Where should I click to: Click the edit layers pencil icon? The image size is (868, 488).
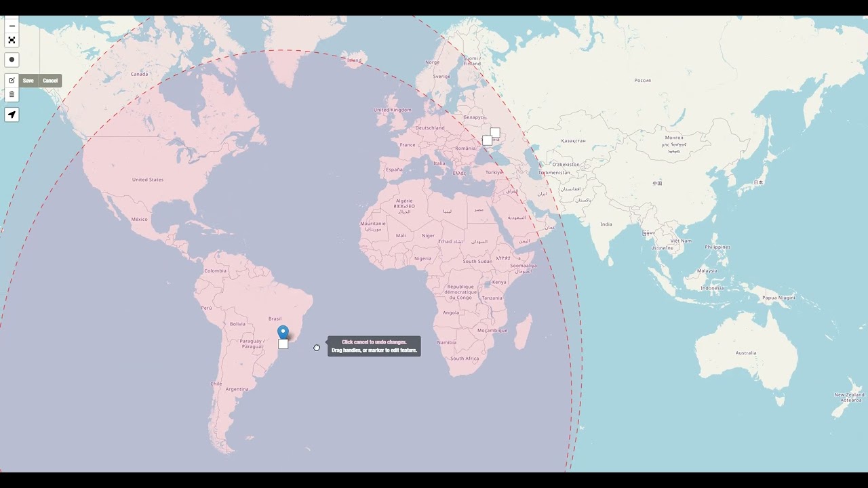click(12, 81)
